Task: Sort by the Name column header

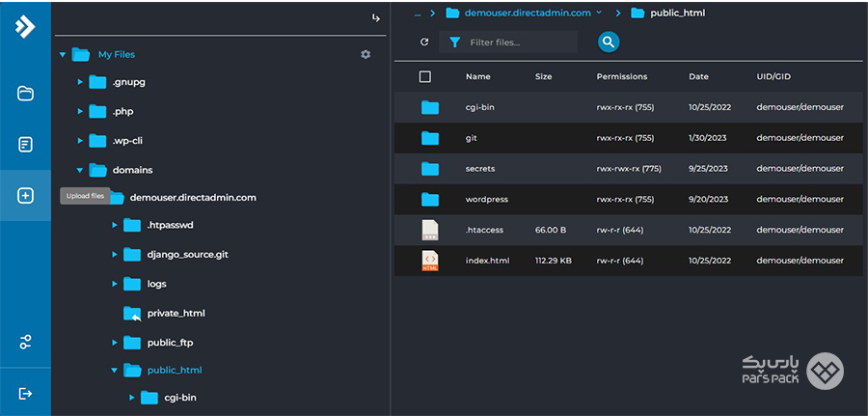Action: click(477, 76)
